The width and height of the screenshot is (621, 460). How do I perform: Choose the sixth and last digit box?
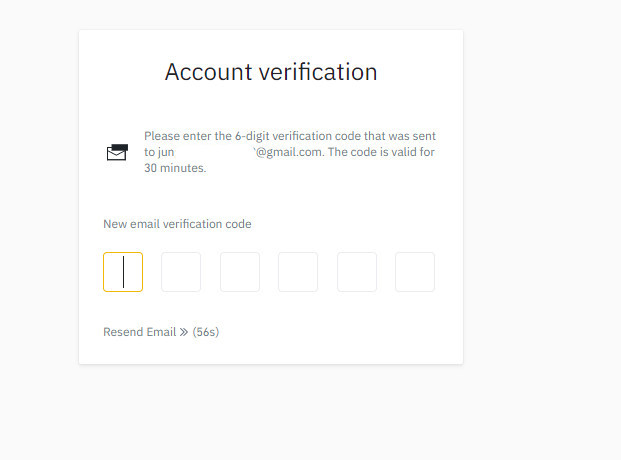click(415, 272)
